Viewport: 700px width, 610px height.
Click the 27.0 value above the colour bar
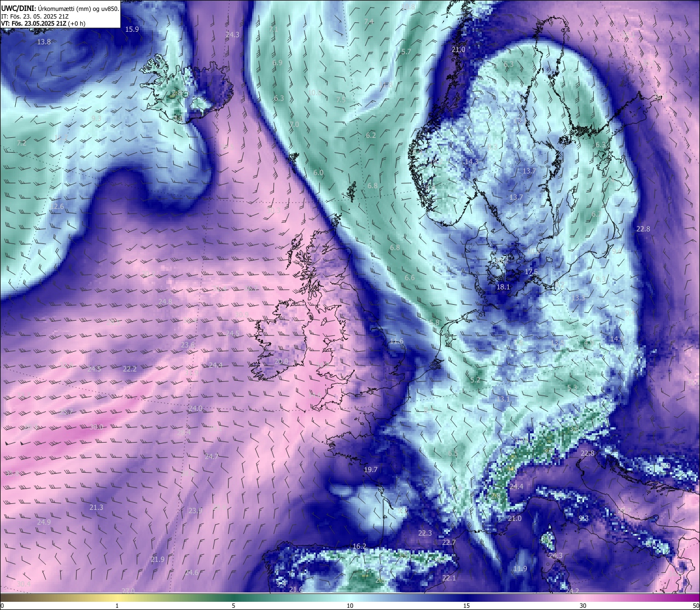pos(127,591)
